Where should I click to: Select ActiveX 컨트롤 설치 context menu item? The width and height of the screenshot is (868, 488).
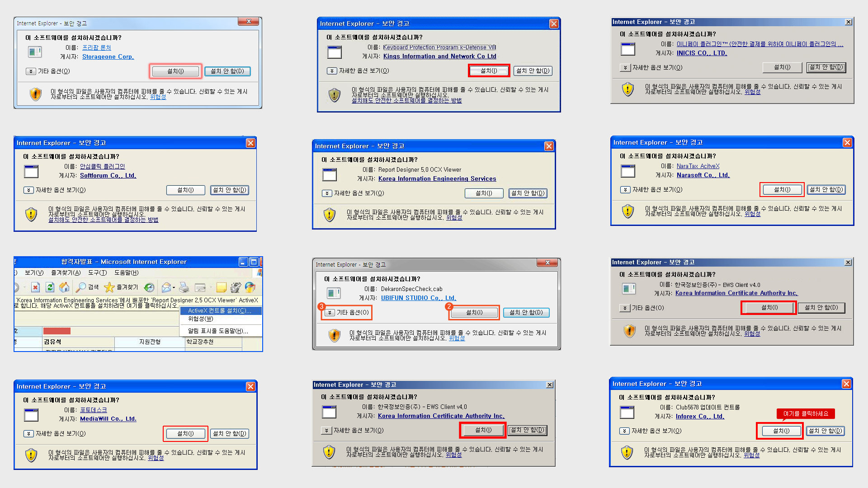point(220,311)
